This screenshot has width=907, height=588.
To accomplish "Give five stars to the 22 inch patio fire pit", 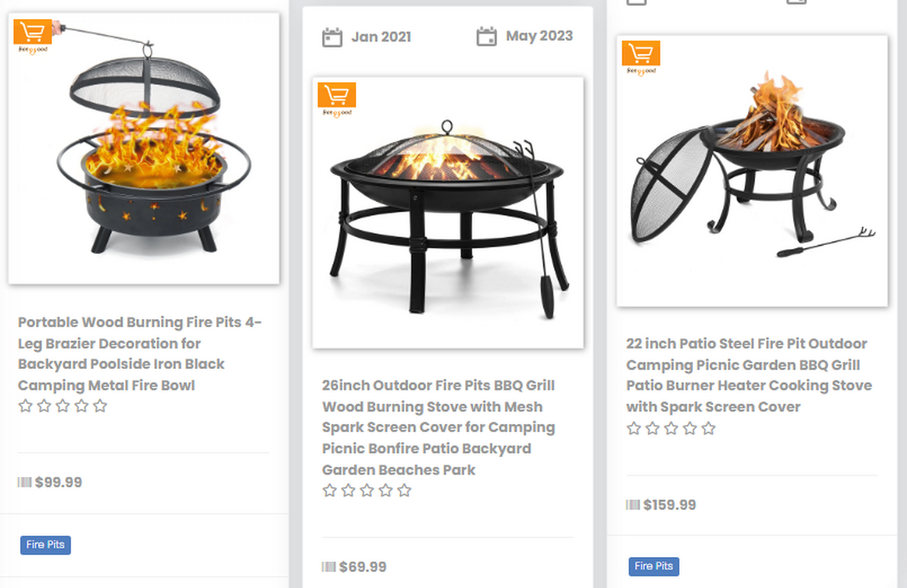I will click(x=708, y=429).
